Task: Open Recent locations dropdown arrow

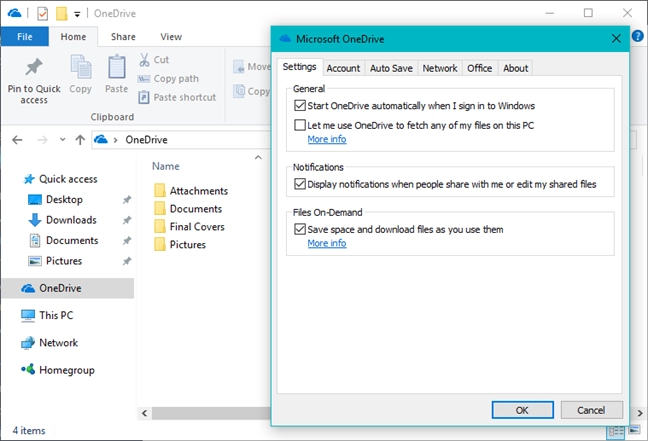Action: [62, 140]
